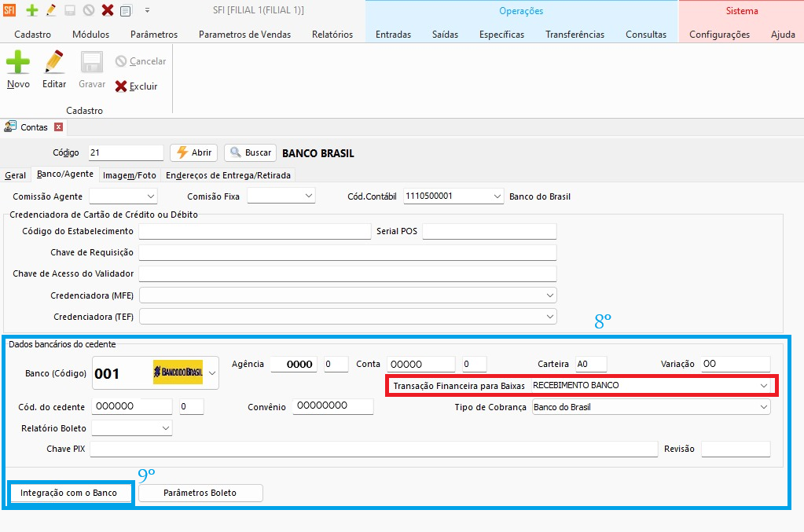Click the Código do Estabelecimento field
This screenshot has width=804, height=532.
coord(255,231)
